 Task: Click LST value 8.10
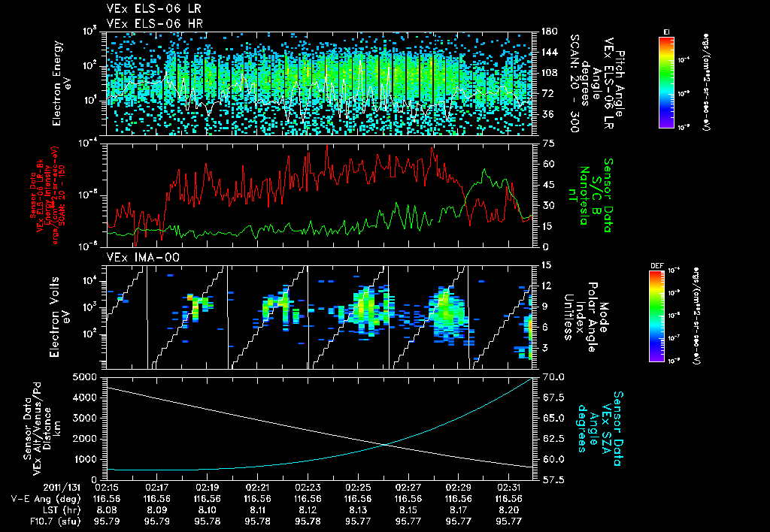click(x=208, y=510)
